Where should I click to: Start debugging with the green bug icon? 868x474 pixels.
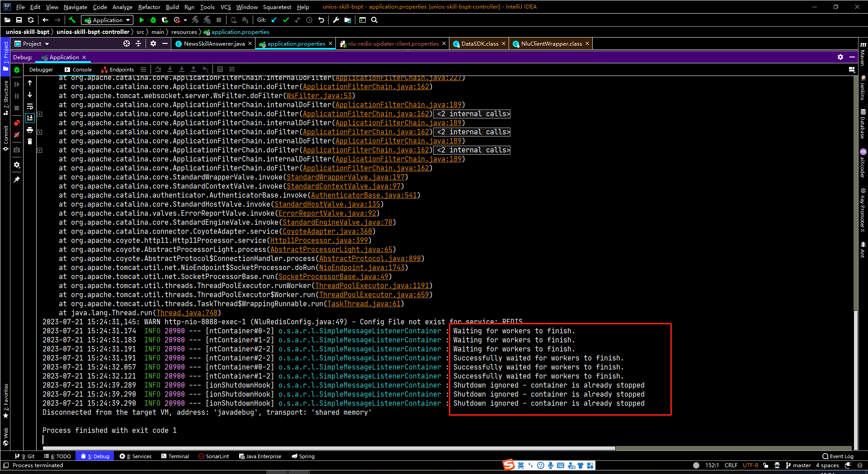(153, 20)
